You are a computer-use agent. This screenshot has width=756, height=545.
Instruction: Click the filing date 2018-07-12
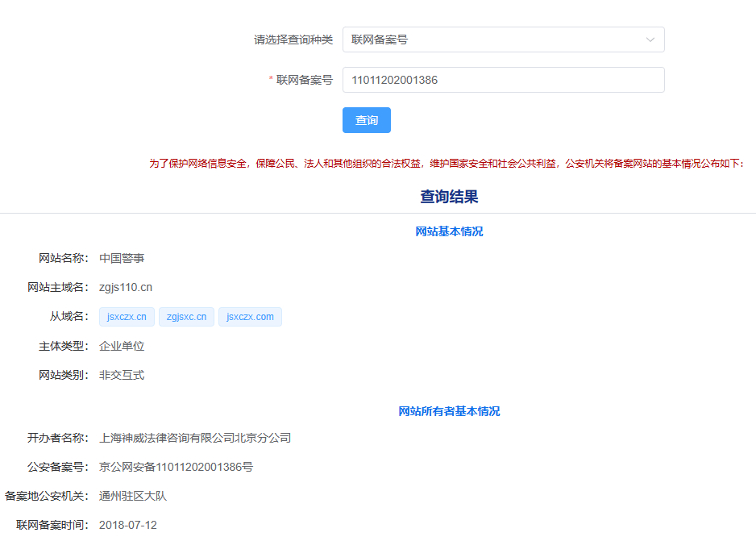pos(128,526)
